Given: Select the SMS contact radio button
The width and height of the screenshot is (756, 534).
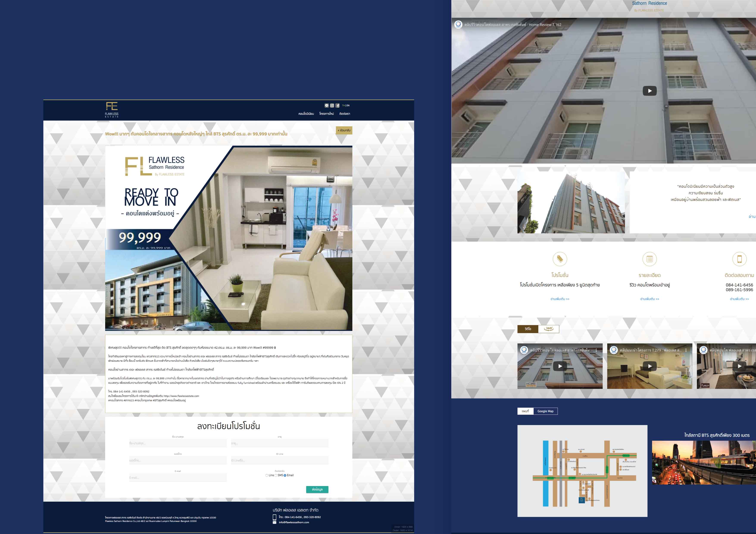Looking at the screenshot, I should 276,475.
